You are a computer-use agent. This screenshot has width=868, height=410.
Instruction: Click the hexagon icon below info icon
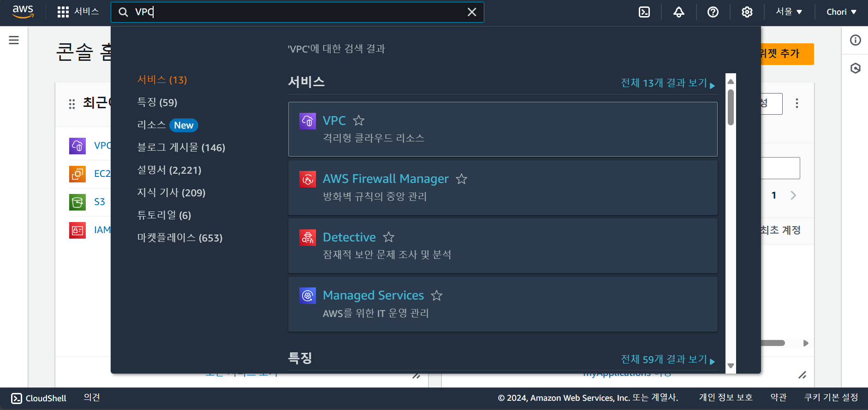point(856,69)
